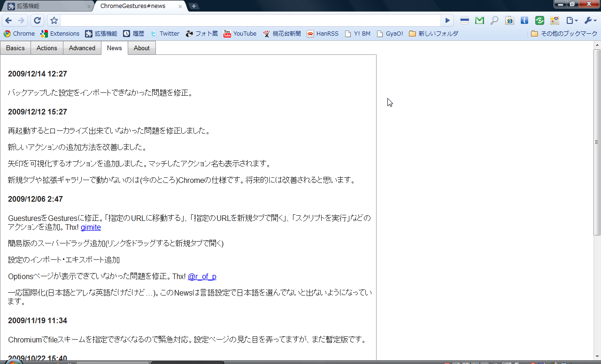Image resolution: width=601 pixels, height=364 pixels.
Task: Click the 2009/11/19 11:34 heading
Action: coord(38,321)
